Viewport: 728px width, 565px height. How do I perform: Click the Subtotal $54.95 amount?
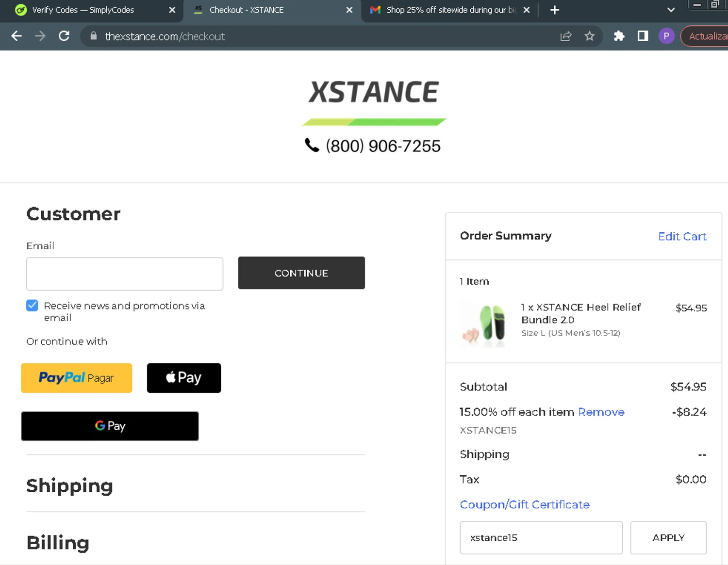click(x=688, y=387)
